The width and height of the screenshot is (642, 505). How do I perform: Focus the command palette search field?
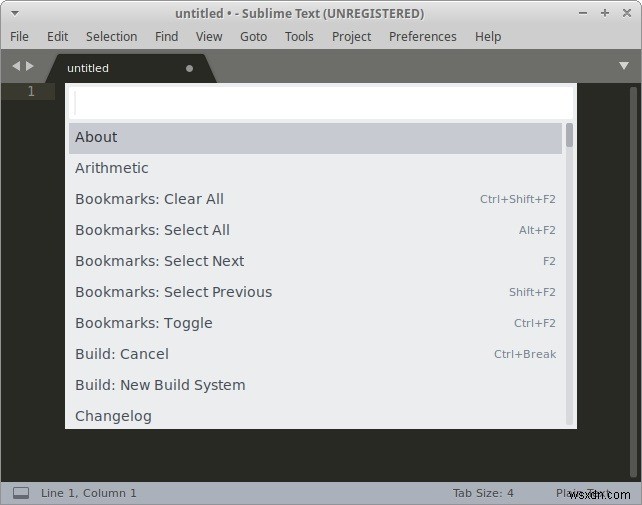[x=323, y=103]
